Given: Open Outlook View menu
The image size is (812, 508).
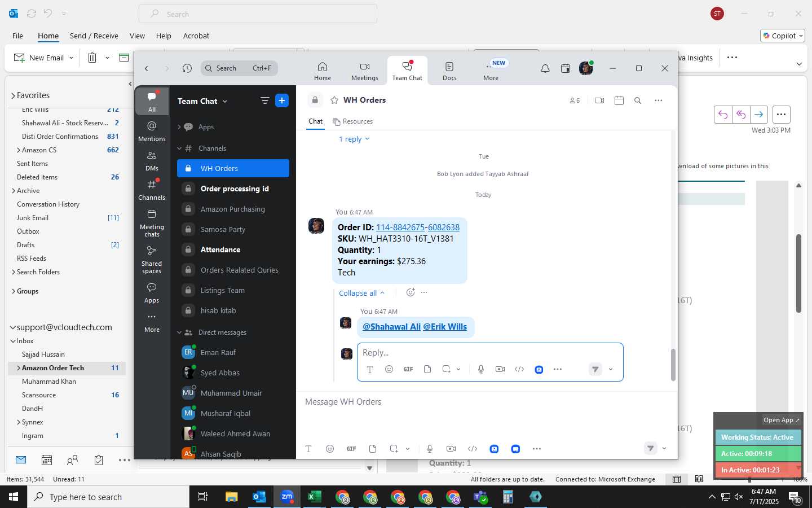Looking at the screenshot, I should (137, 36).
